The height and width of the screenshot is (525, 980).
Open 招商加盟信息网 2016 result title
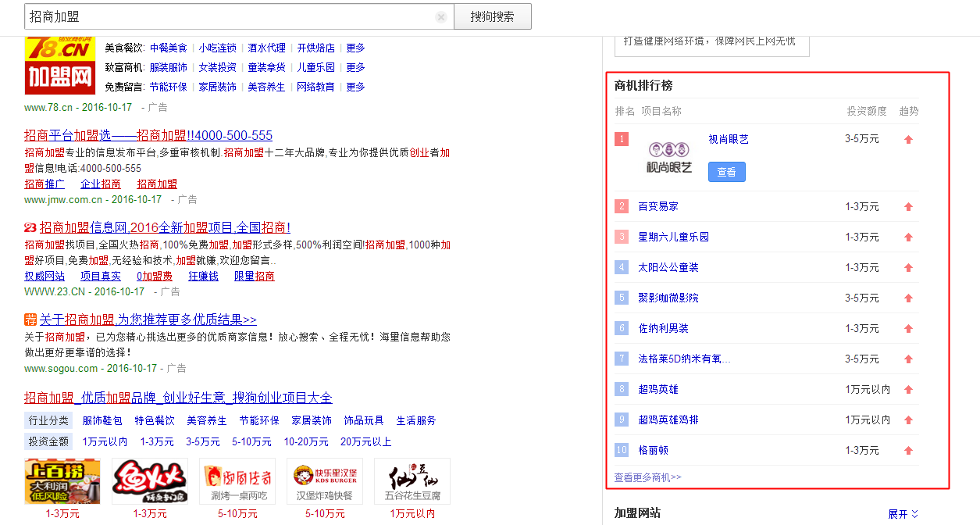tap(165, 227)
